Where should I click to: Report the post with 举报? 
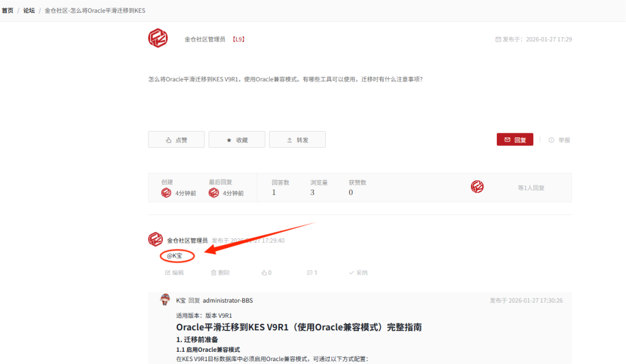[x=559, y=140]
